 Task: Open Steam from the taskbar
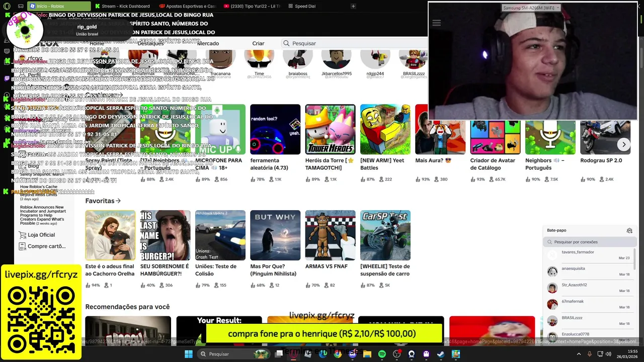tap(441, 354)
